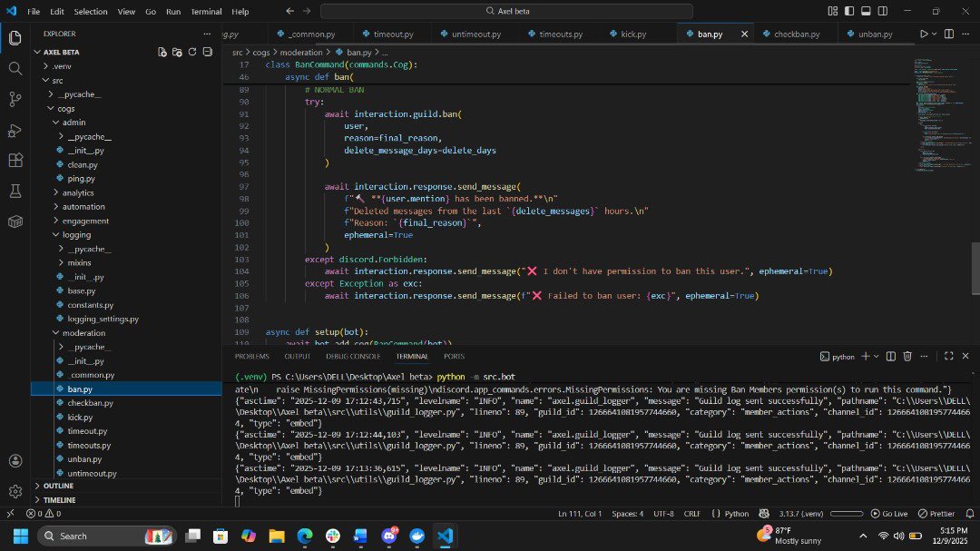980x551 pixels.
Task: Open launch profile dropdown next to new terminal
Action: coord(876,356)
